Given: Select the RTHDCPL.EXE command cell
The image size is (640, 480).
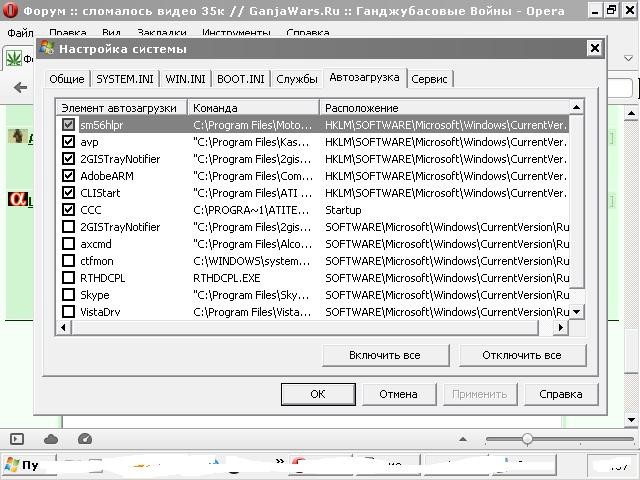Looking at the screenshot, I should (x=227, y=278).
